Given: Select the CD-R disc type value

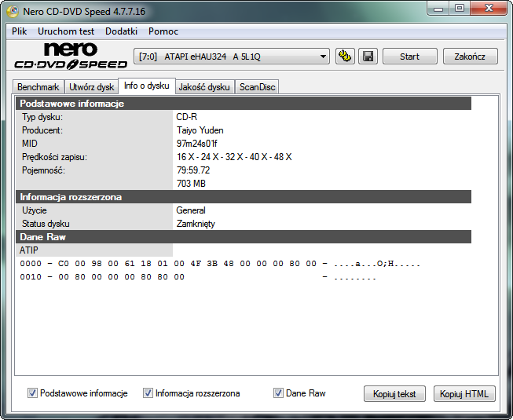Looking at the screenshot, I should (186, 117).
